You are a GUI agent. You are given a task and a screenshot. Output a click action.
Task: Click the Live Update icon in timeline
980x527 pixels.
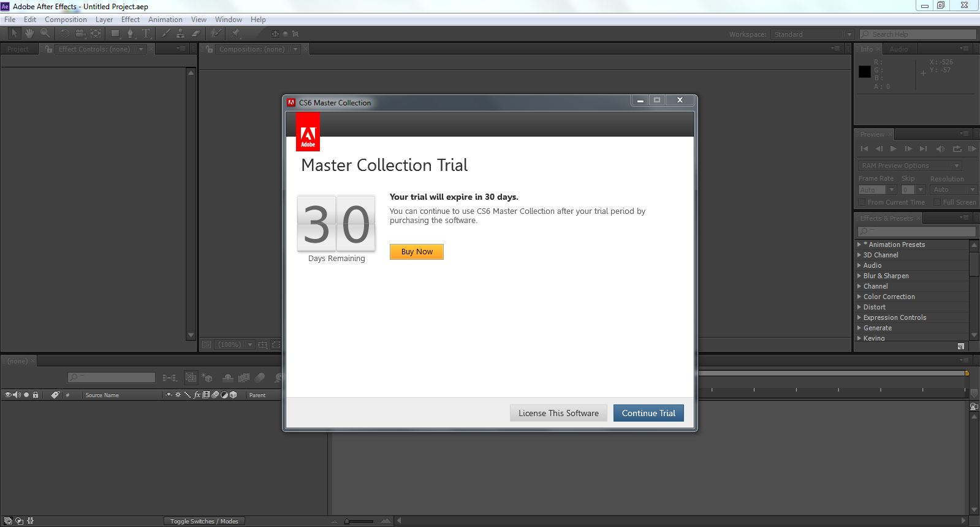coord(191,377)
